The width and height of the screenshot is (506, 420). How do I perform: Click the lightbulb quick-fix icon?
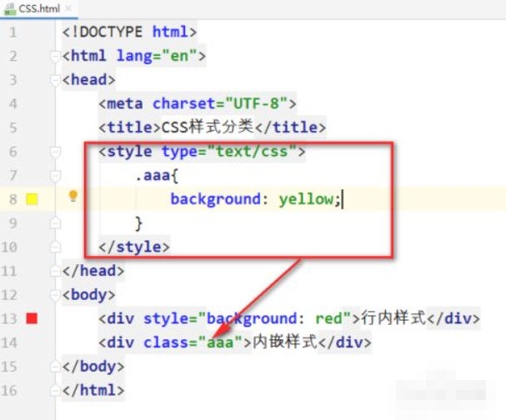[x=73, y=197]
